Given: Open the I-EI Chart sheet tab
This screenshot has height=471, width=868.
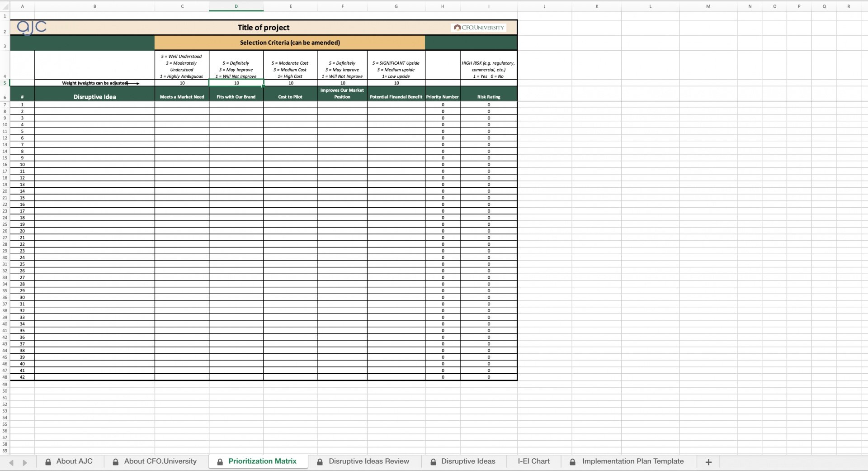Looking at the screenshot, I should (533, 461).
